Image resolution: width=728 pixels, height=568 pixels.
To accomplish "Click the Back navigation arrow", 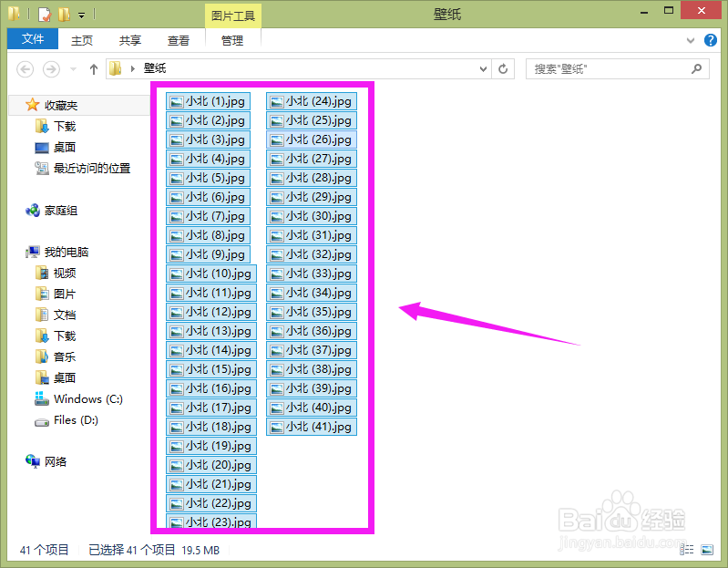I will (26, 69).
